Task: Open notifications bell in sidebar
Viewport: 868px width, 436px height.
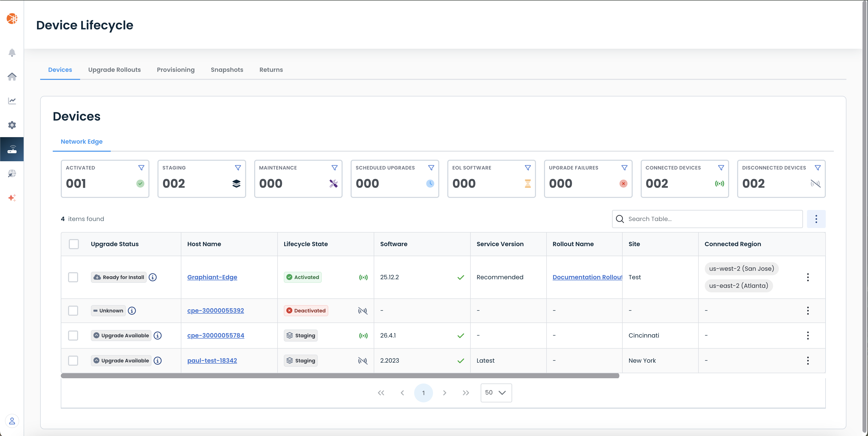Action: pos(12,52)
